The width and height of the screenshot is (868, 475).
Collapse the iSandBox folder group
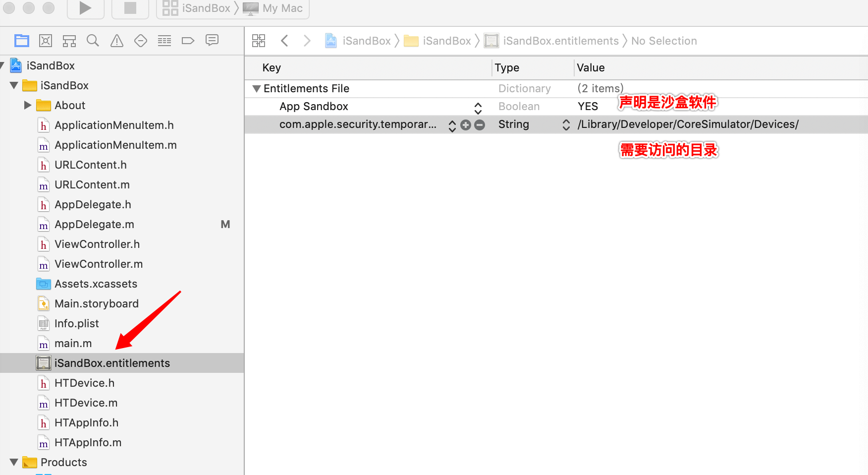14,85
